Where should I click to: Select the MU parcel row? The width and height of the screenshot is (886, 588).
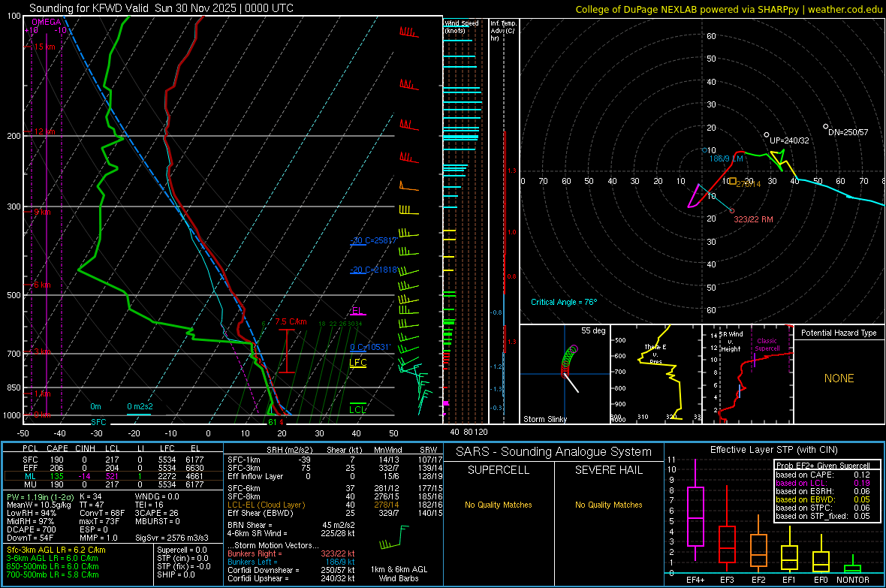(113, 484)
